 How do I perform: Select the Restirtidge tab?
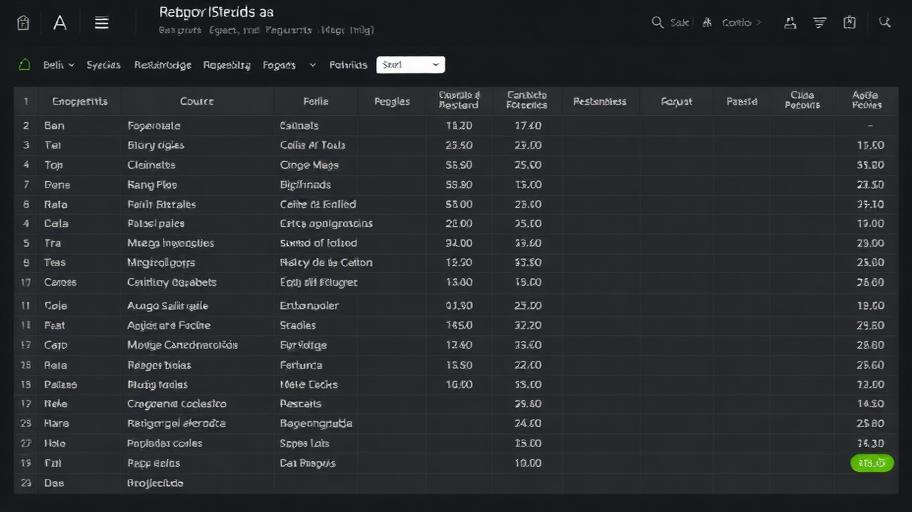(162, 65)
